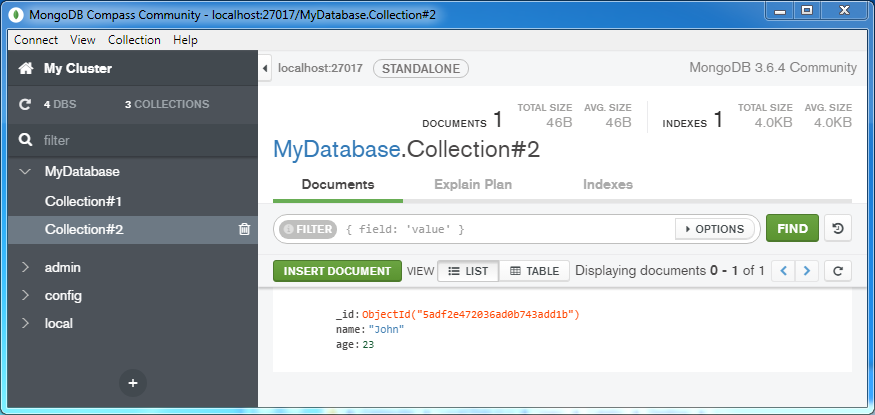
Task: Click the FILTER info pill
Action: [x=308, y=229]
